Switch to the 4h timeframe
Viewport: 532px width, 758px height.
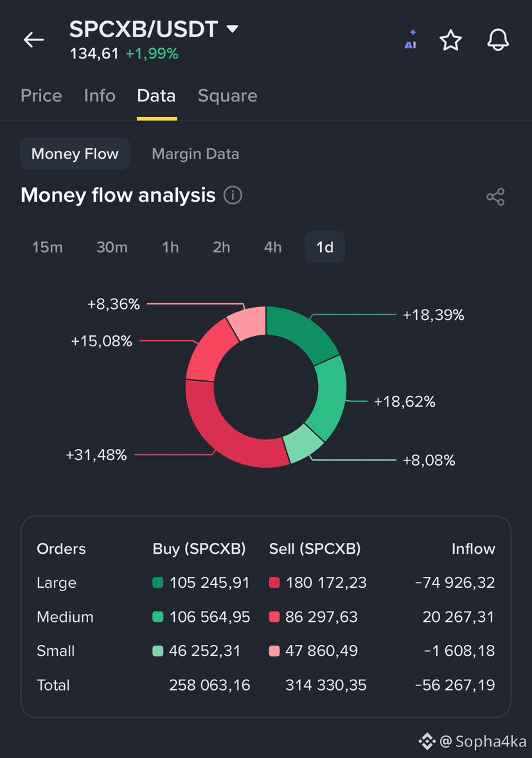tap(273, 247)
